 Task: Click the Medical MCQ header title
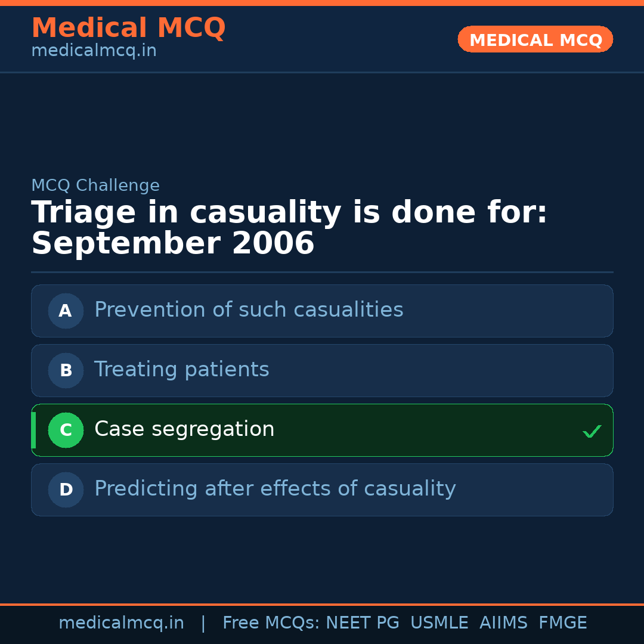[x=128, y=28]
